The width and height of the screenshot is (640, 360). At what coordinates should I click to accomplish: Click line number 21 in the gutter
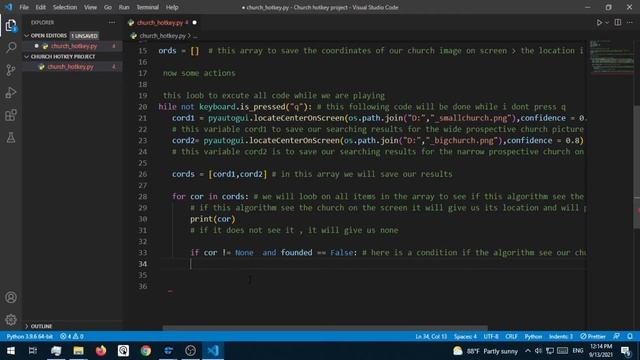click(142, 118)
